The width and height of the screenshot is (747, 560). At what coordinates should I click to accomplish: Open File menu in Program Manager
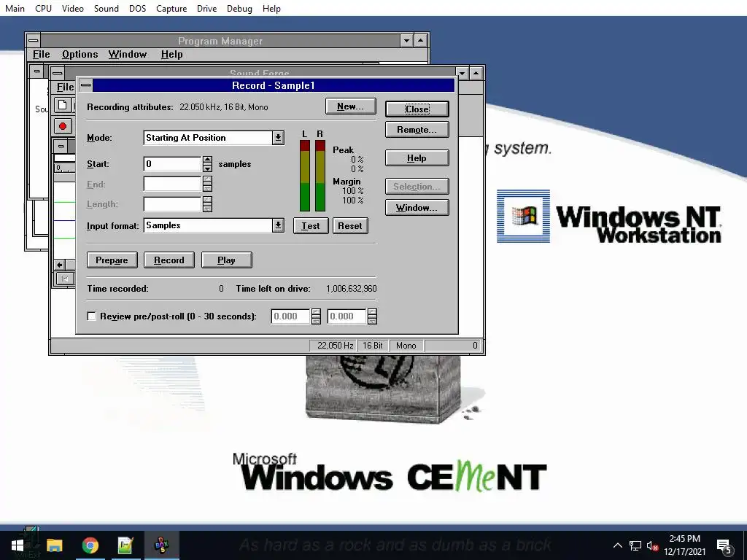(x=42, y=54)
